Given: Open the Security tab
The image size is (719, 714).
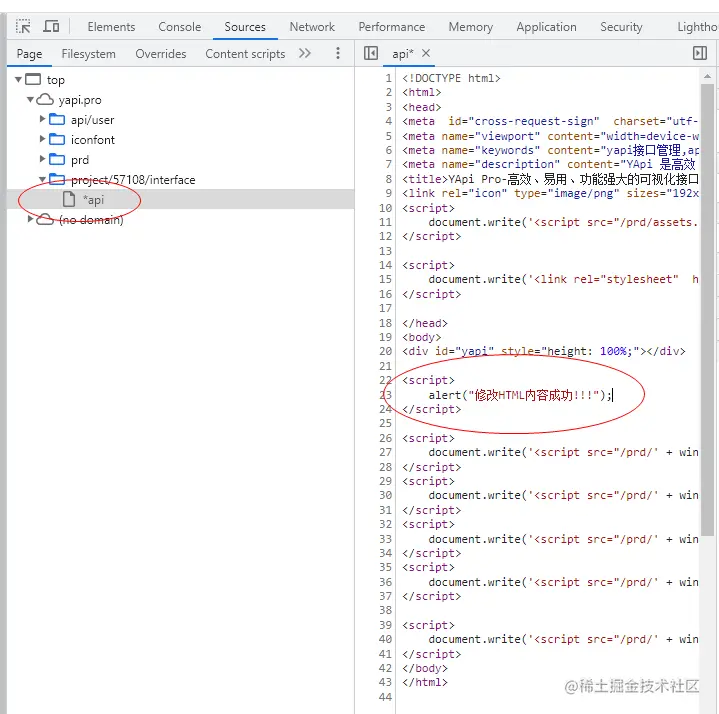Looking at the screenshot, I should click(621, 27).
